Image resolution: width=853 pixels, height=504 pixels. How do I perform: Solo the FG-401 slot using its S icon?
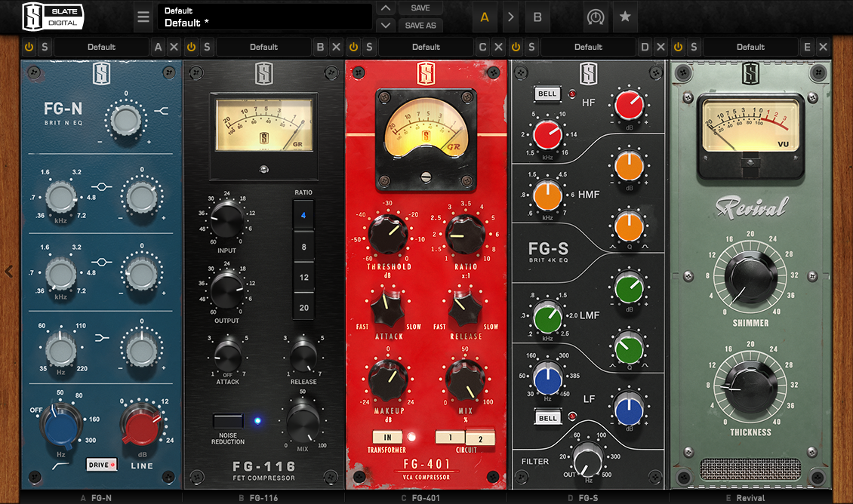coord(368,46)
